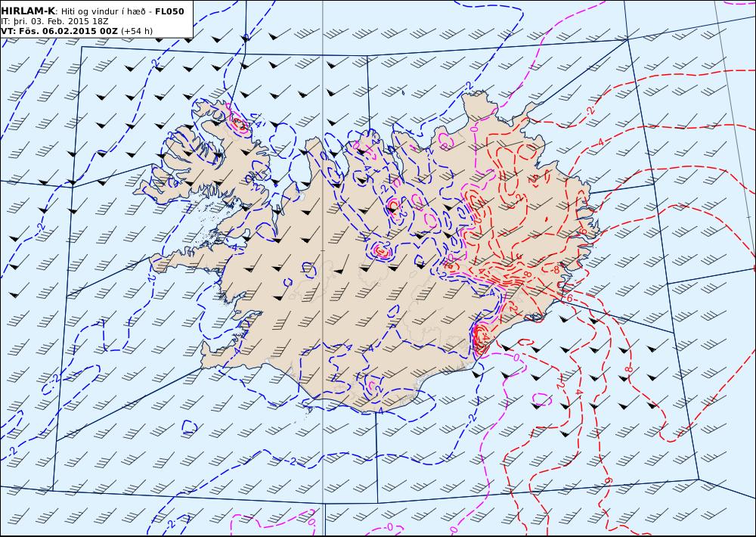Click the VT Fös. 06.02.2015 00Z valid time

click(59, 31)
